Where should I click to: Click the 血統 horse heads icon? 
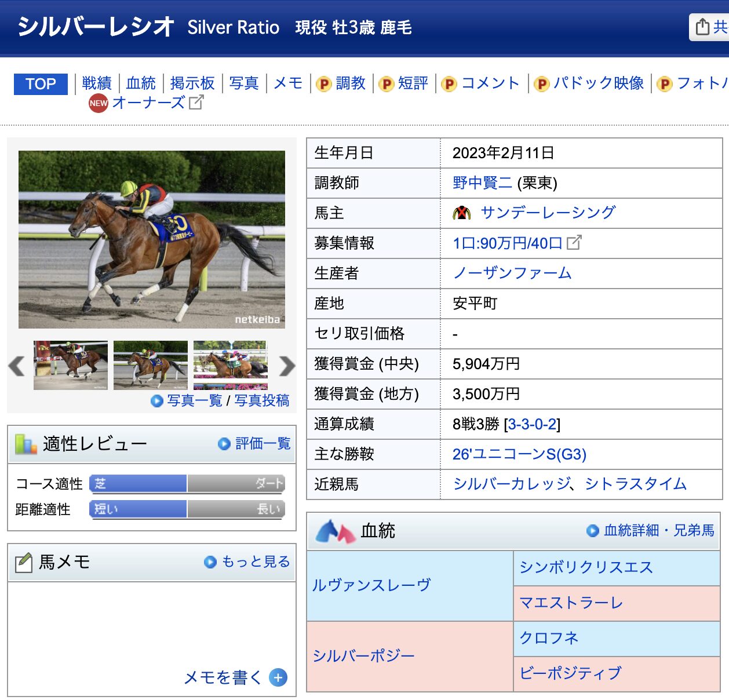tap(335, 531)
